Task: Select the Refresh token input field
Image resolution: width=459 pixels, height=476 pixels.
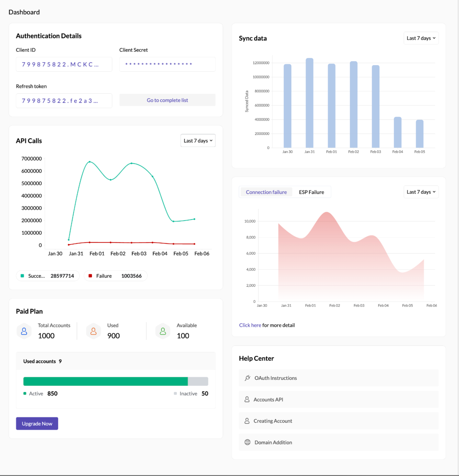Action: pyautogui.click(x=64, y=101)
